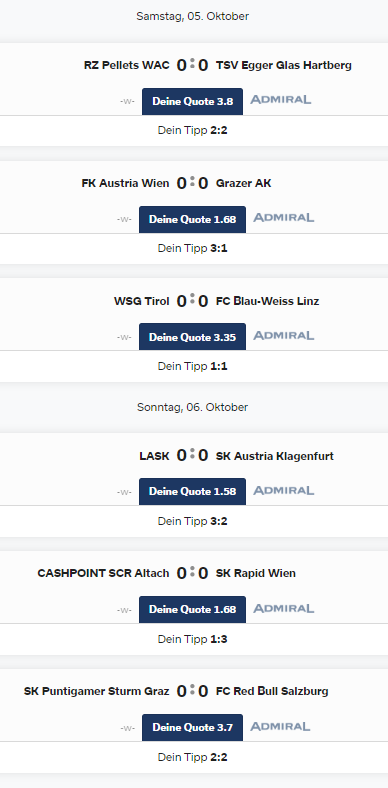Click Dein Tipp 1:3 row
This screenshot has height=788, width=388.
pyautogui.click(x=192, y=639)
